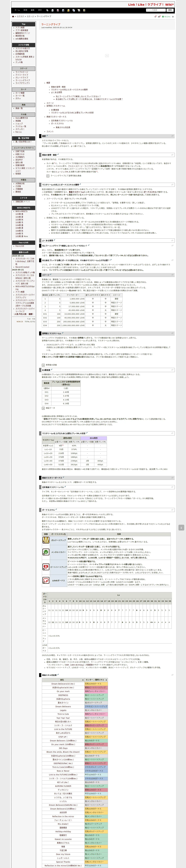Click the edit pencil beside ステージ section heading
Image resolution: width=186 pixels, height=868 pixels.
coord(51,275)
